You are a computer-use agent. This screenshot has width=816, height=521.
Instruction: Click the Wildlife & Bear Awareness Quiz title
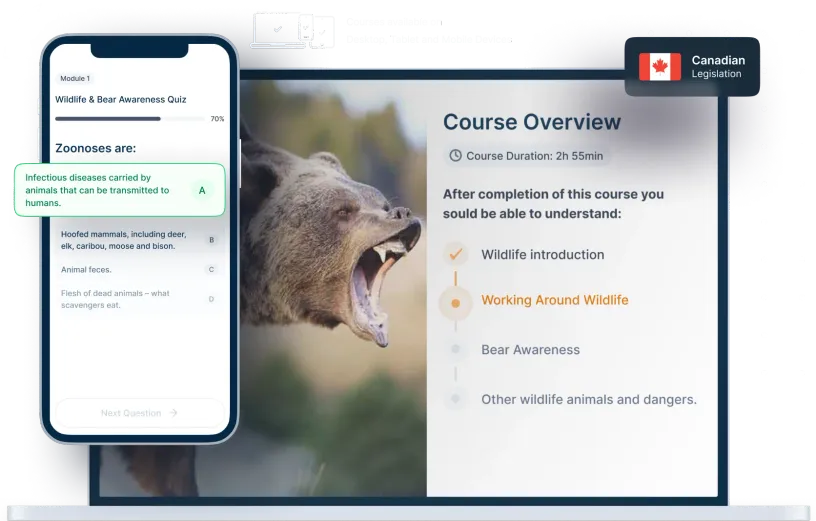click(121, 99)
